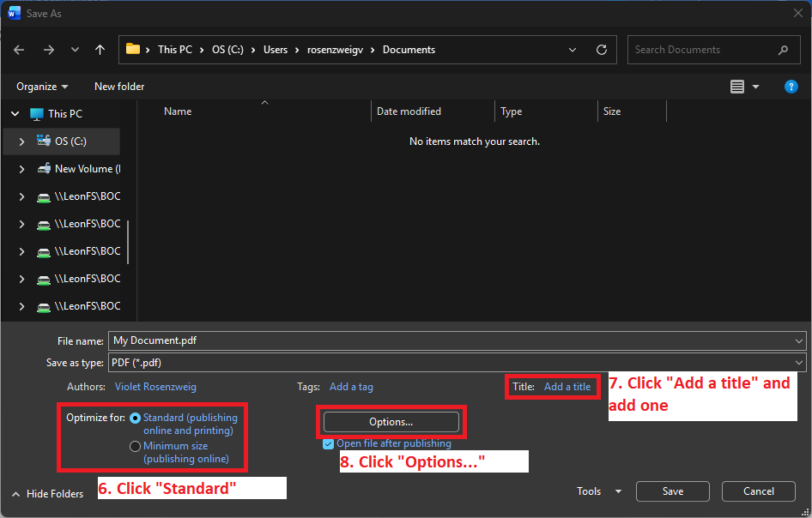Click This PC in the breadcrumb path

click(x=174, y=50)
